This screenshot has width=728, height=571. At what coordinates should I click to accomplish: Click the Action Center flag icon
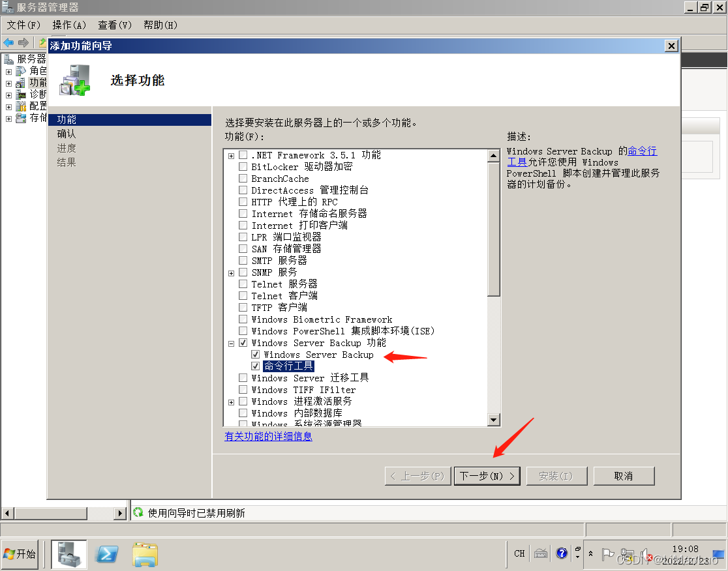tap(607, 553)
